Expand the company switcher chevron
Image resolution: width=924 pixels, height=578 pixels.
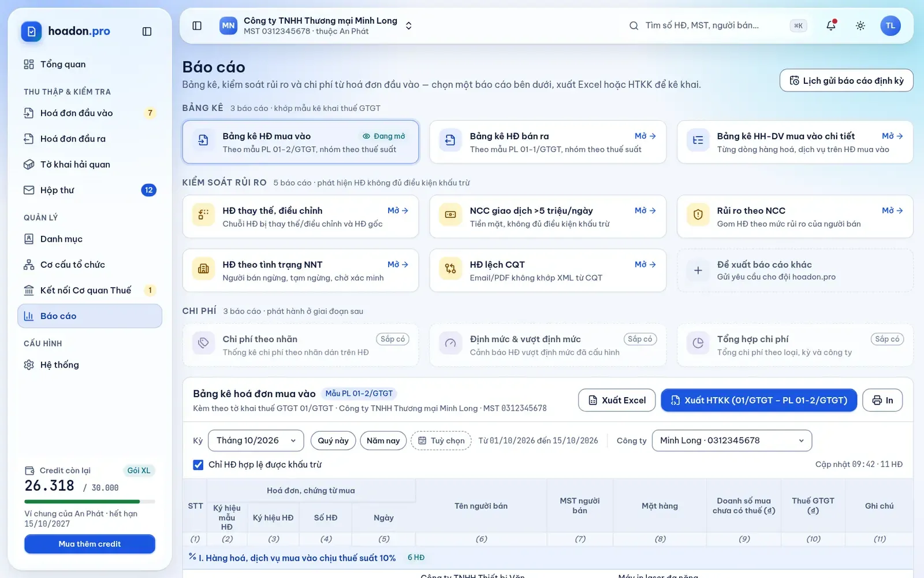pyautogui.click(x=409, y=25)
